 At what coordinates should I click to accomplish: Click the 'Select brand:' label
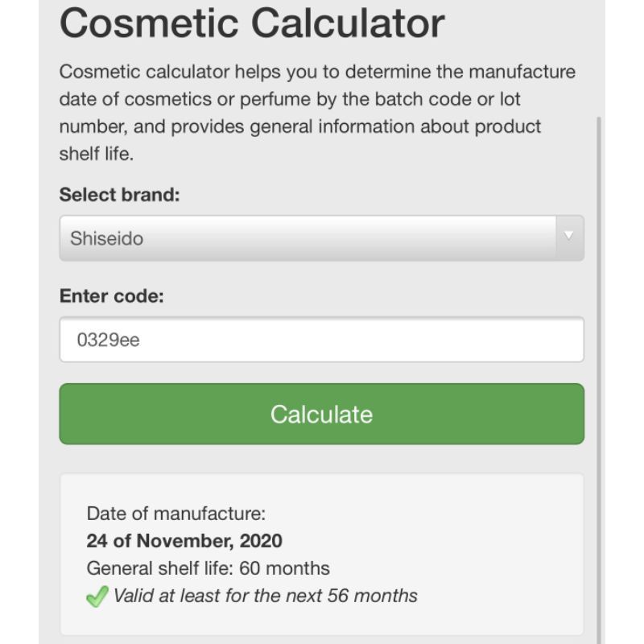[119, 196]
